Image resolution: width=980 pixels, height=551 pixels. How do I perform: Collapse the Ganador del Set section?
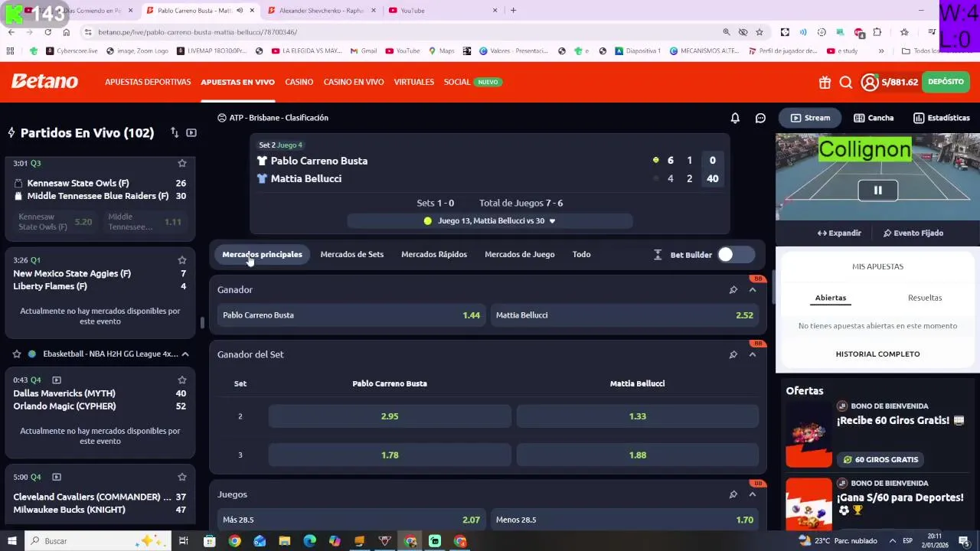[753, 354]
